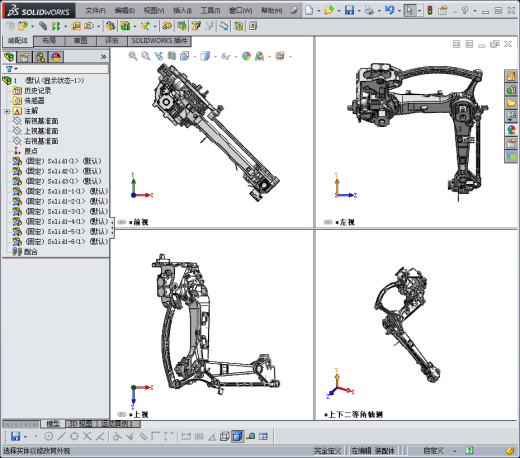The image size is (520, 458).
Task: Click the Section View icon in the view toolbar
Action: pos(171,56)
